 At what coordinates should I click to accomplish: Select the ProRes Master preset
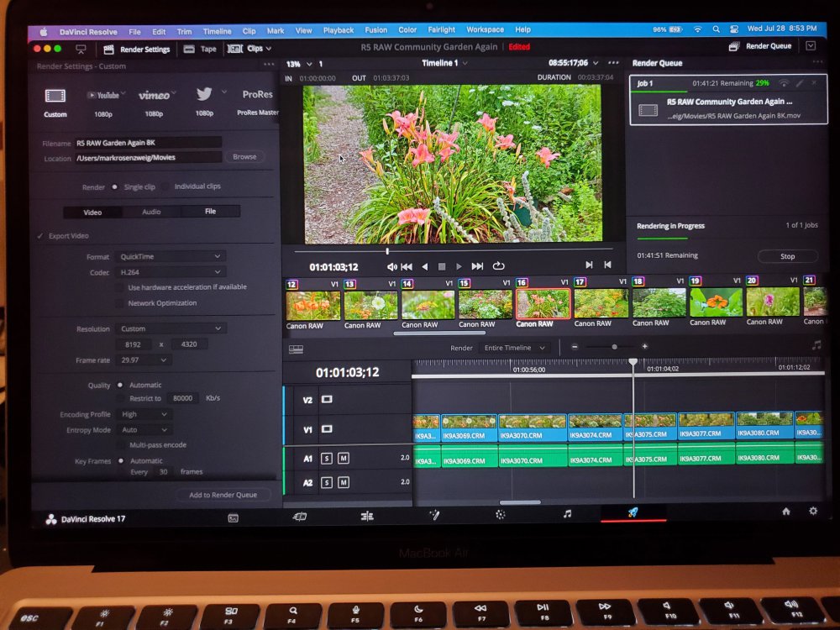[x=257, y=94]
